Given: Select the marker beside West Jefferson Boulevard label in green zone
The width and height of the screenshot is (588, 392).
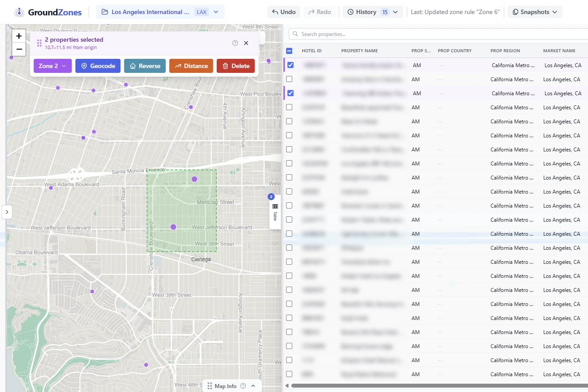Looking at the screenshot, I should pyautogui.click(x=173, y=227).
